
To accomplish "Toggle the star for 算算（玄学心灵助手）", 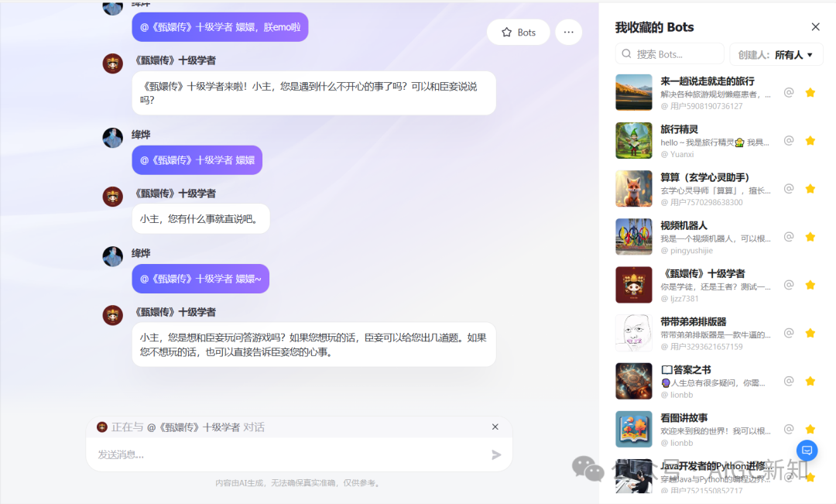I will [x=810, y=189].
